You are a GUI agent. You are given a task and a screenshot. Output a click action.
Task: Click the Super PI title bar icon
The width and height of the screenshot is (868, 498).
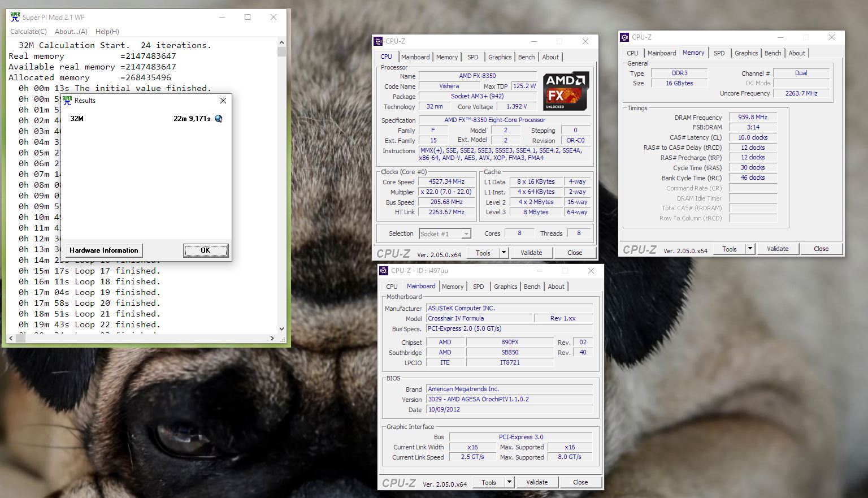click(x=15, y=17)
